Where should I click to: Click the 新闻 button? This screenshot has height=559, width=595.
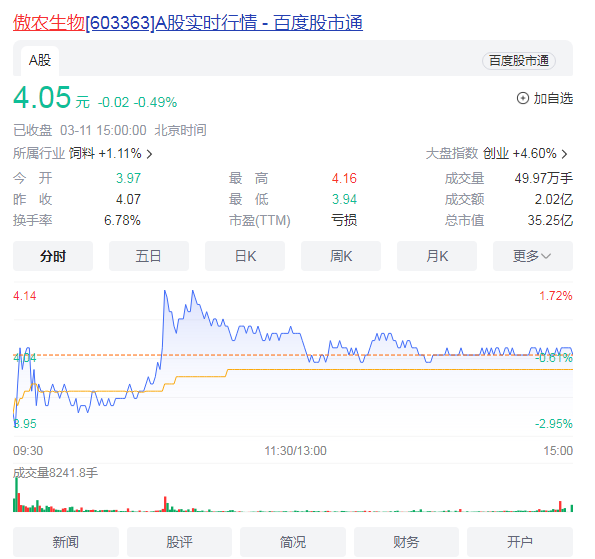[66, 542]
